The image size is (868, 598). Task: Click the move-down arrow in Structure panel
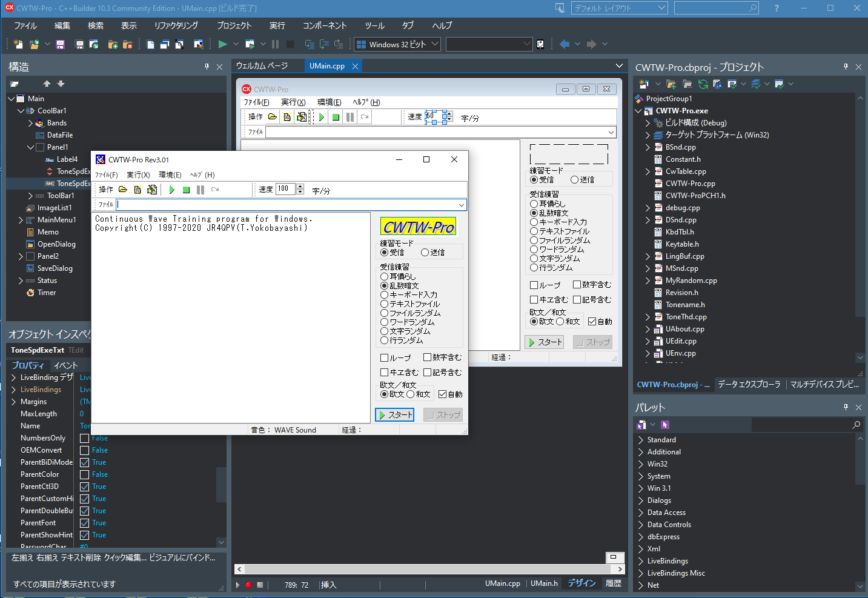click(61, 84)
